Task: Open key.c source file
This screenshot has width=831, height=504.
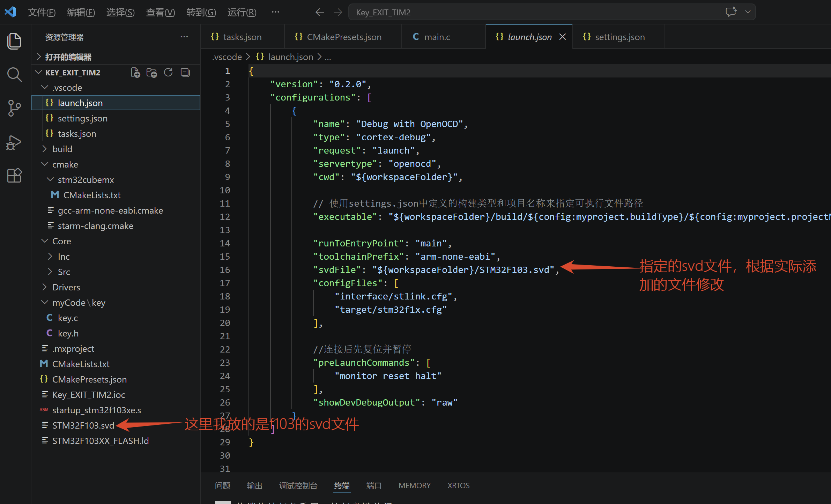Action: [116, 318]
